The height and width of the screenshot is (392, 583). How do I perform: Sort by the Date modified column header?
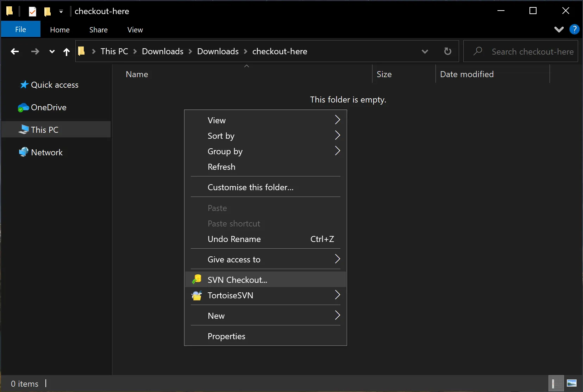pos(467,74)
